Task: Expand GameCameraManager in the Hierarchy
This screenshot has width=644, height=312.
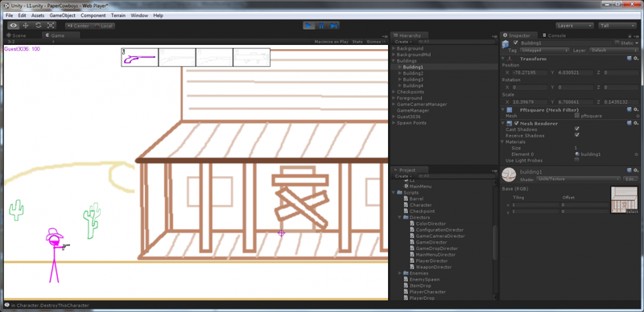Action: [x=394, y=105]
